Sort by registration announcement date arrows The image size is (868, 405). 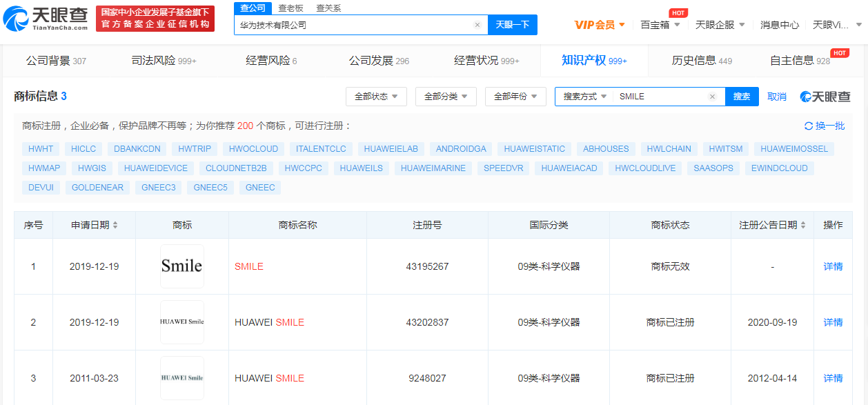tap(803, 225)
